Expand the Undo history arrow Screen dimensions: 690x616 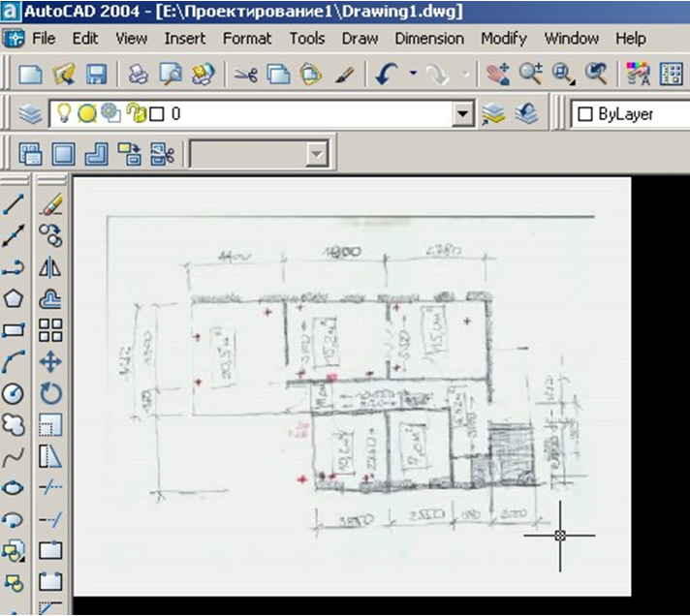click(413, 73)
